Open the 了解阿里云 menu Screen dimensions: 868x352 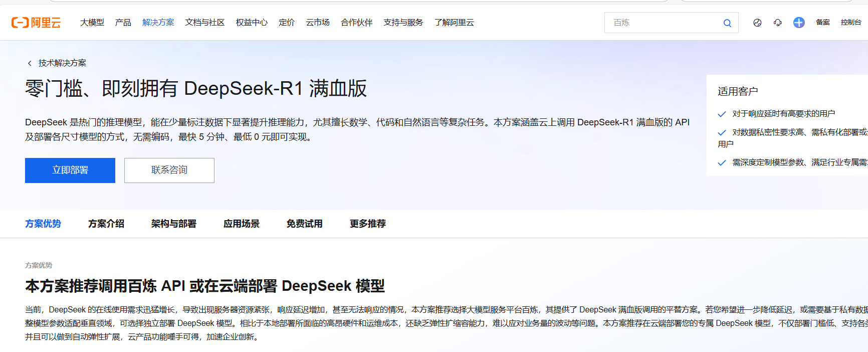454,23
